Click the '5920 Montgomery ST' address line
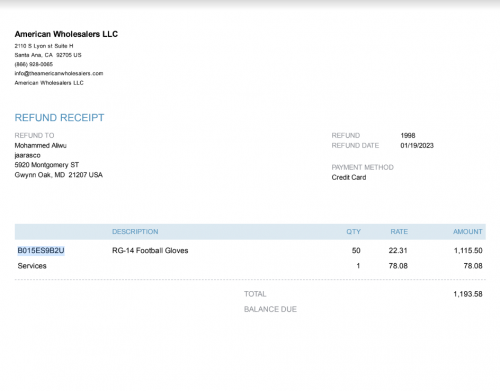The height and width of the screenshot is (391, 500). 47,165
